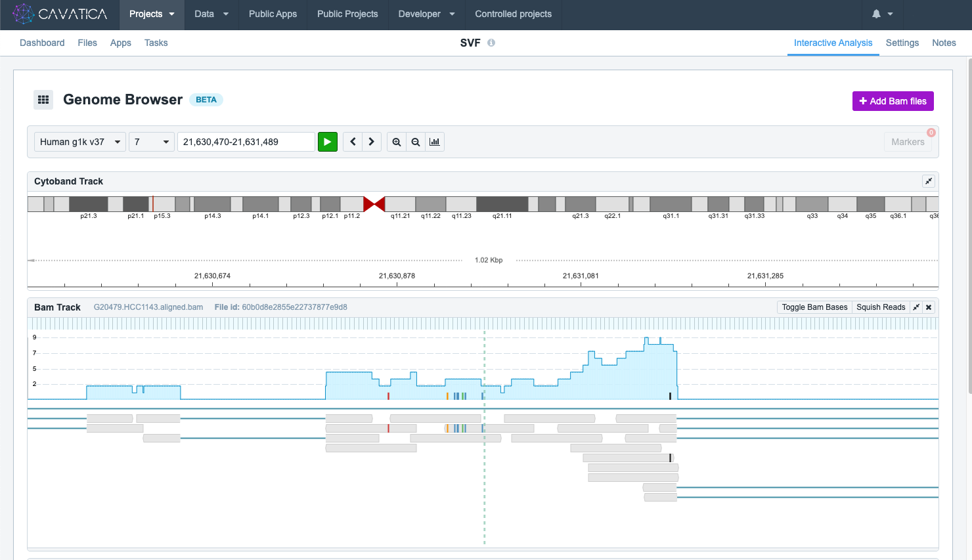Viewport: 972px width, 560px height.
Task: Click the 1.02 Kbp scale label
Action: pos(489,260)
